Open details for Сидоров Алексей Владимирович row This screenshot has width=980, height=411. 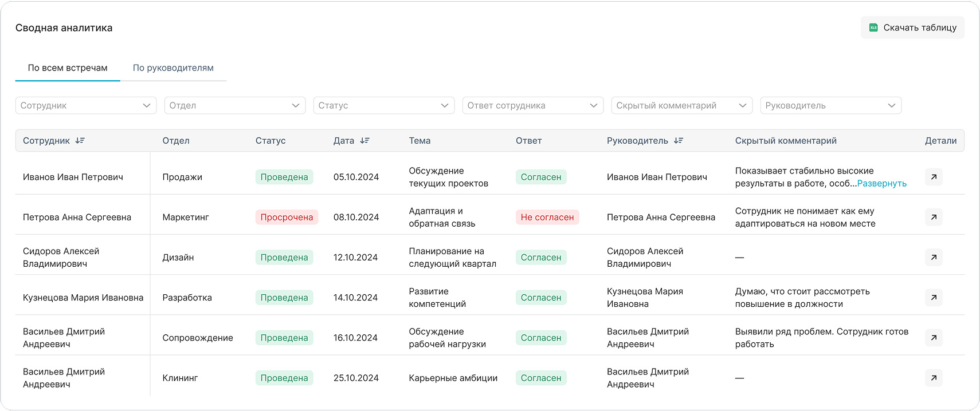click(934, 257)
